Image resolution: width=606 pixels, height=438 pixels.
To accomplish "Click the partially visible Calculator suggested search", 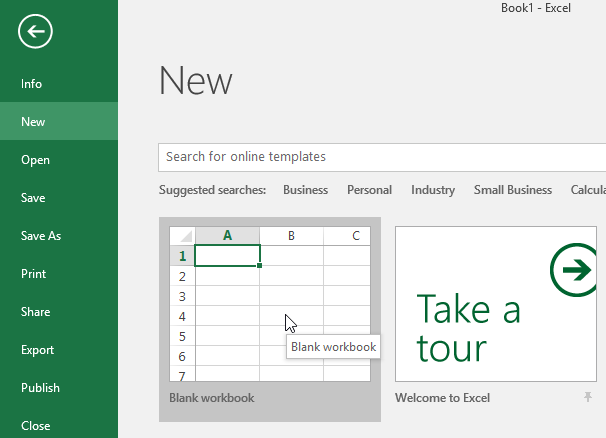I will pyautogui.click(x=588, y=190).
